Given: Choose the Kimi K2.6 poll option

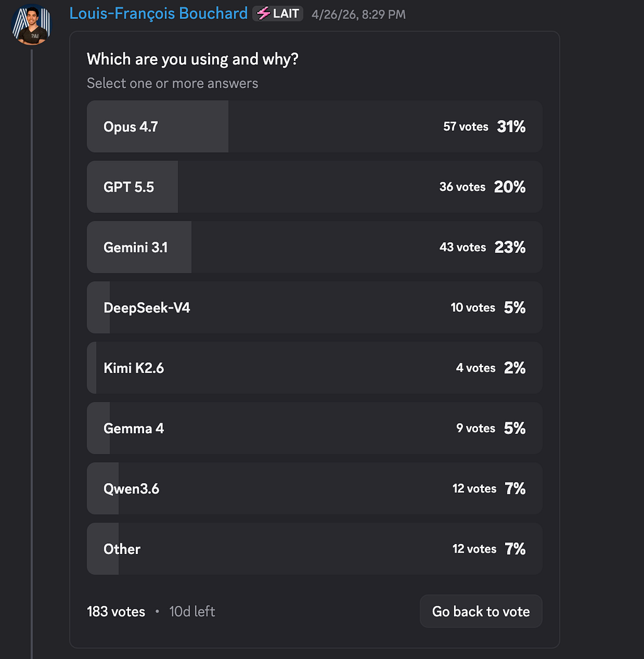Looking at the screenshot, I should coord(314,368).
